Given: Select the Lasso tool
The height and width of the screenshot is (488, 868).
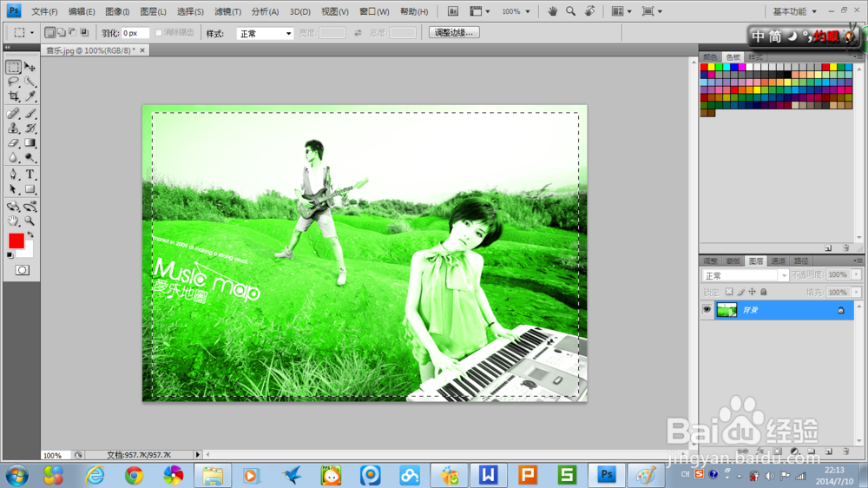Looking at the screenshot, I should point(13,82).
